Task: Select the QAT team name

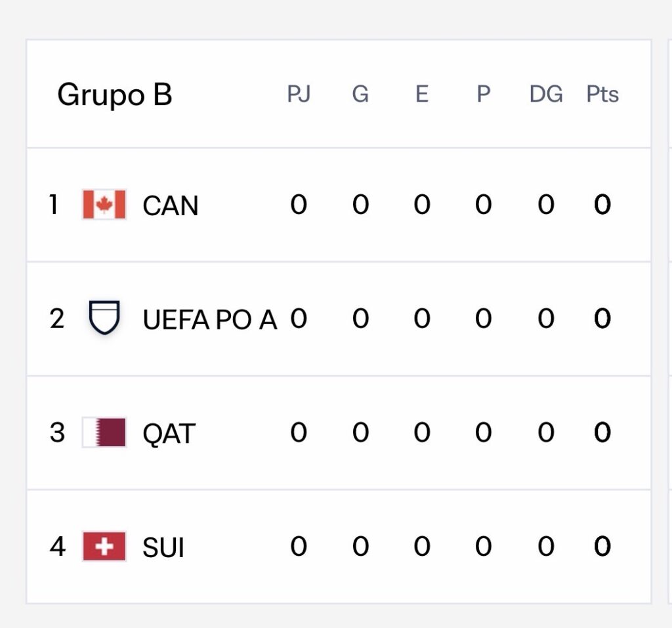Action: 169,434
